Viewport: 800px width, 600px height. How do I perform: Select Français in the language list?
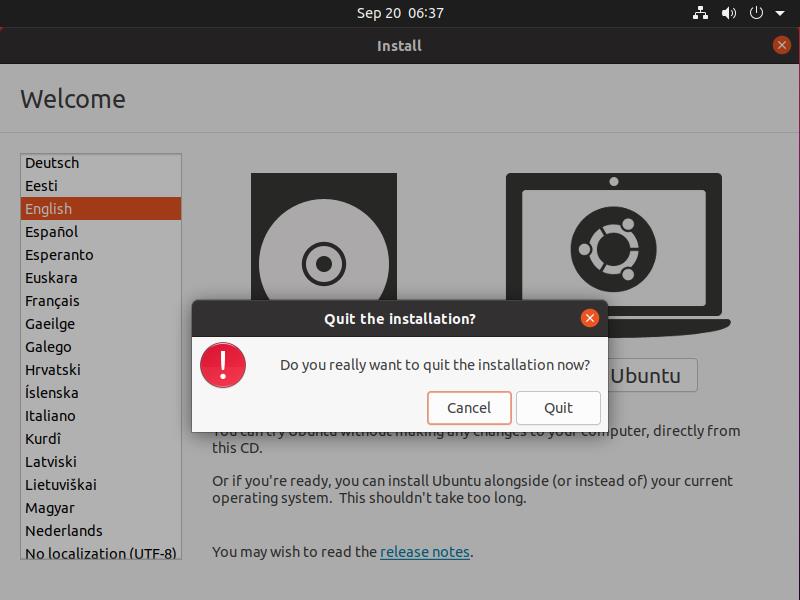101,301
